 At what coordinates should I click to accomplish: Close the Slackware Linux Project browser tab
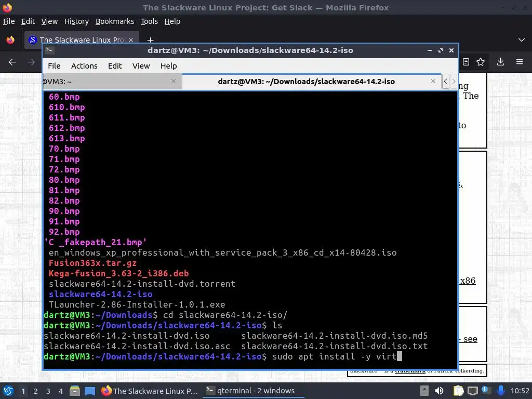[x=131, y=40]
